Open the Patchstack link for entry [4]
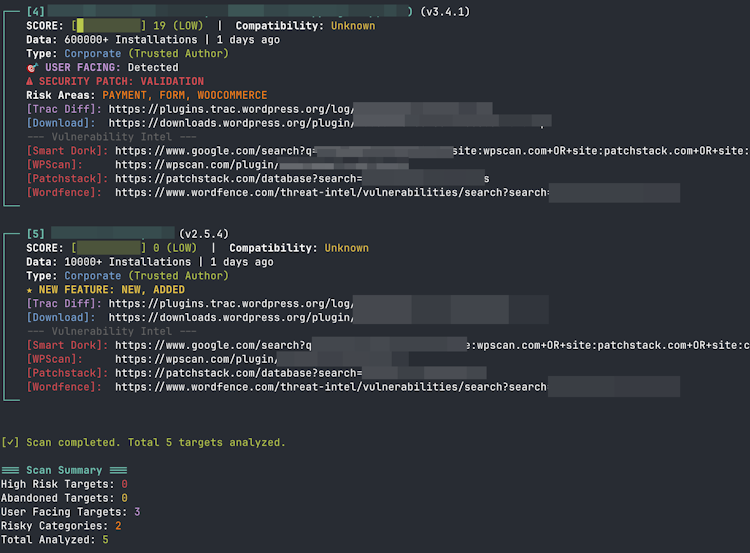 point(302,178)
